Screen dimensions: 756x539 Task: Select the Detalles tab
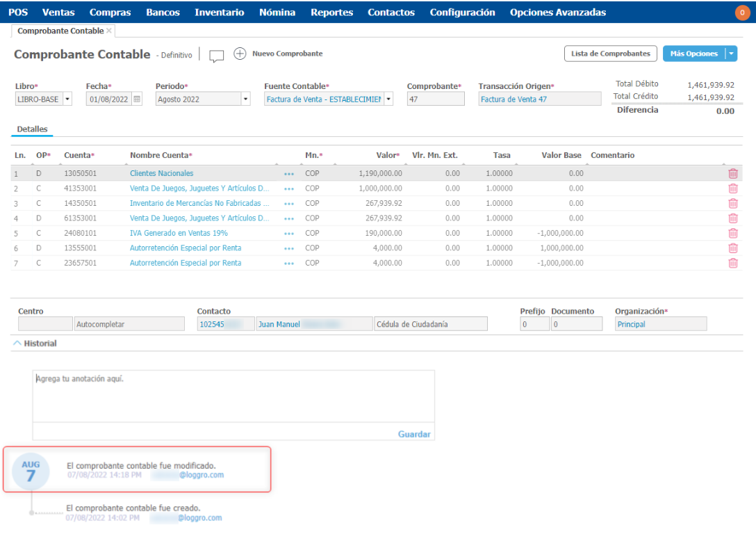click(32, 129)
